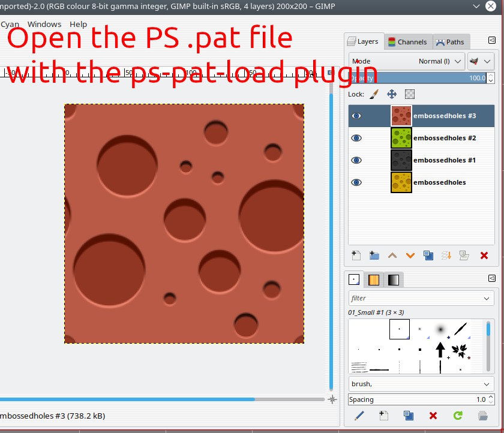
Task: Open the Windows menu
Action: (x=44, y=24)
